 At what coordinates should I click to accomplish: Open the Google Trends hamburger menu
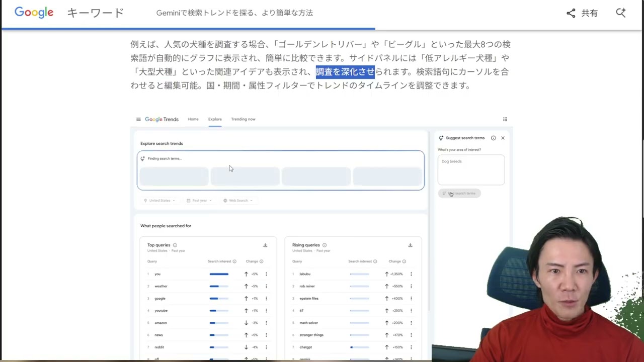(138, 119)
